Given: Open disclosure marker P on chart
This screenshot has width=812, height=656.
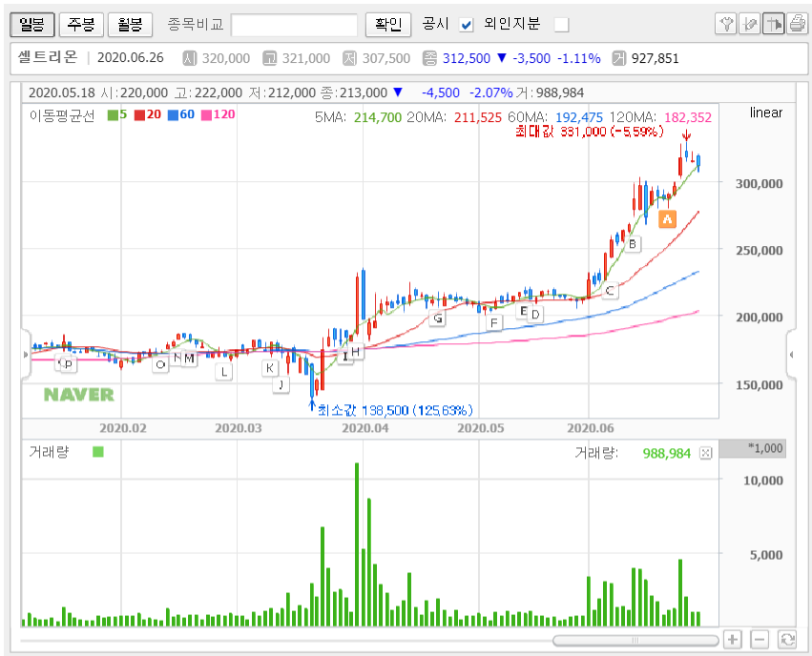Looking at the screenshot, I should pyautogui.click(x=68, y=363).
